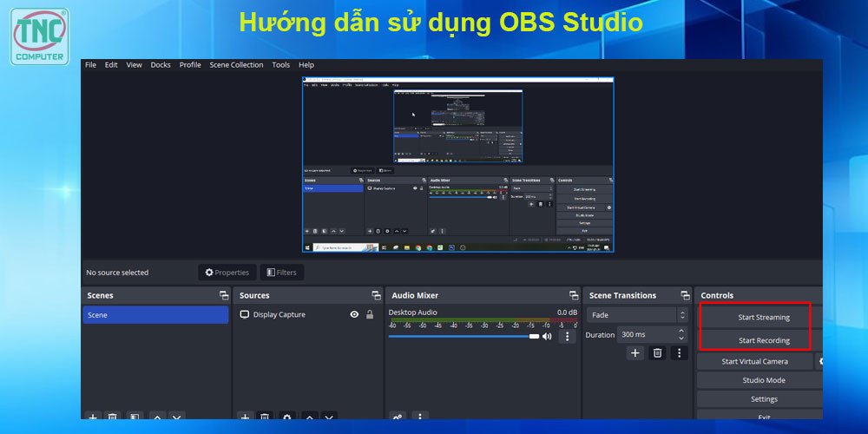Select the Scene item in Scenes list
Viewport: 868px width, 434px height.
[x=155, y=315]
